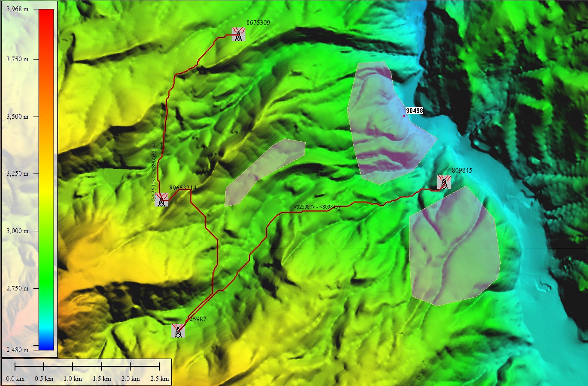Viewport: 588px width, 386px height.
Task: Select the tower icon labeled 325987
Action: [x=178, y=331]
